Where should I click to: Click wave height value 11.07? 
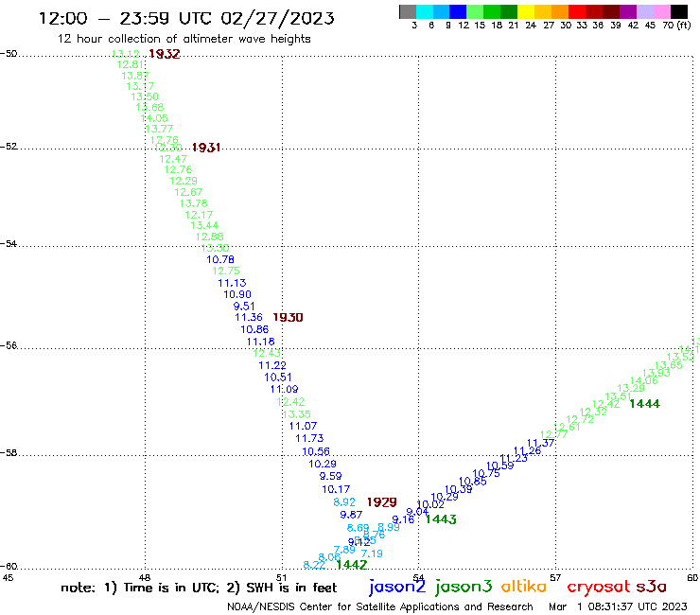(303, 427)
